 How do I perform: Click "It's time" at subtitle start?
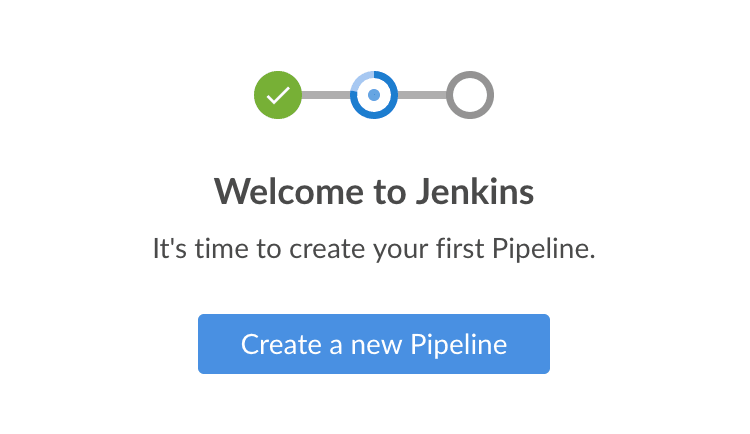tap(194, 248)
